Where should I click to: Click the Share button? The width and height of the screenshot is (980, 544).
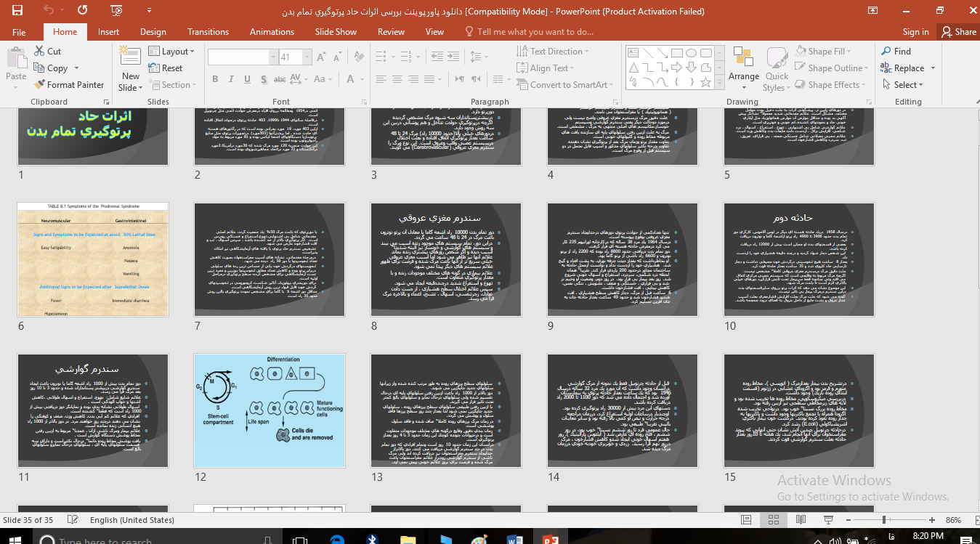[958, 32]
